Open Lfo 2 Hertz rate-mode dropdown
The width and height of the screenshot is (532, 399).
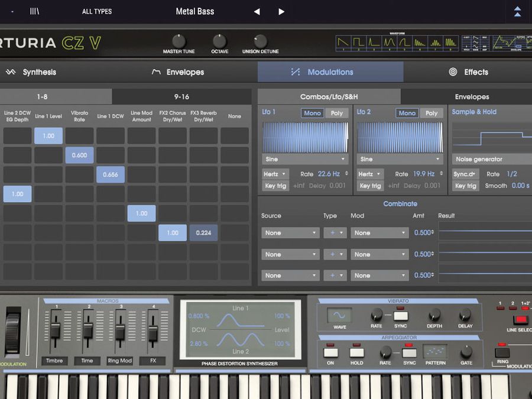click(x=371, y=174)
